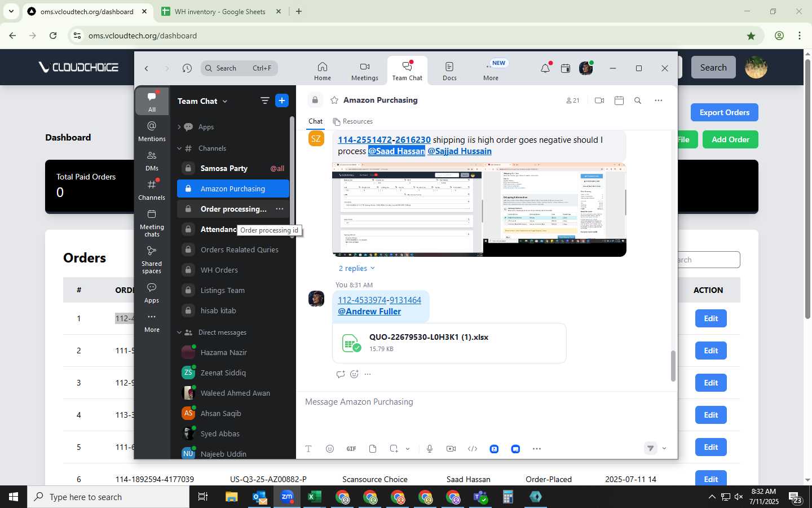Click the blue new chat plus button
The width and height of the screenshot is (812, 508).
[282, 100]
